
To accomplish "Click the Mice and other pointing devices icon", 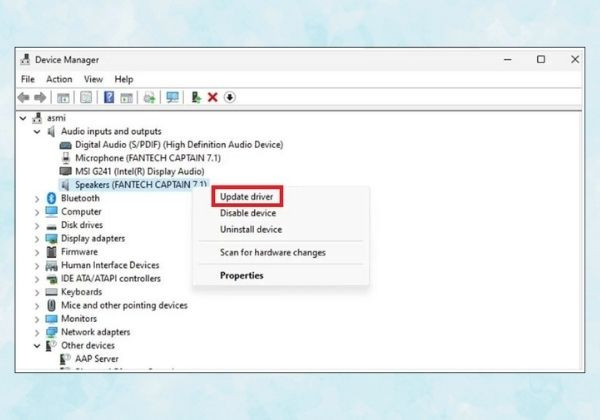I will (51, 305).
